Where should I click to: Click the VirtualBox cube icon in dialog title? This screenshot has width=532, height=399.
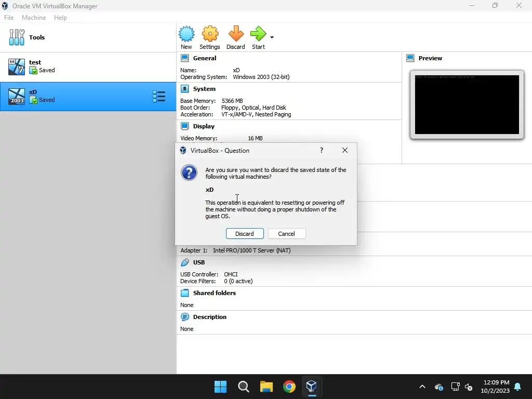(183, 150)
